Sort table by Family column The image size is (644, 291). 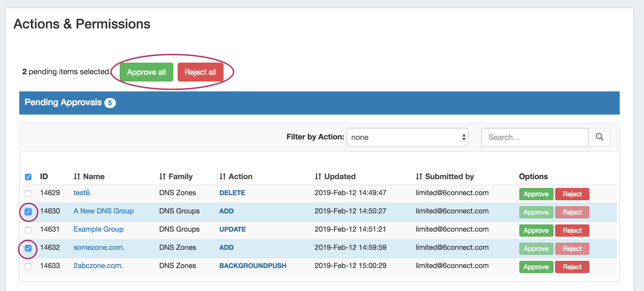[x=176, y=176]
